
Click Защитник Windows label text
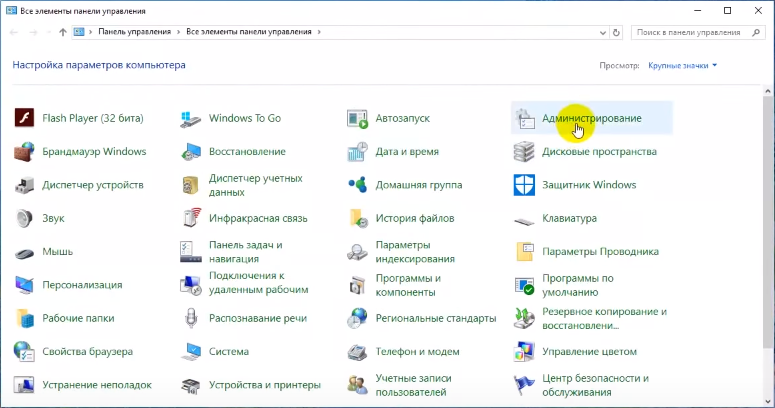pos(589,185)
